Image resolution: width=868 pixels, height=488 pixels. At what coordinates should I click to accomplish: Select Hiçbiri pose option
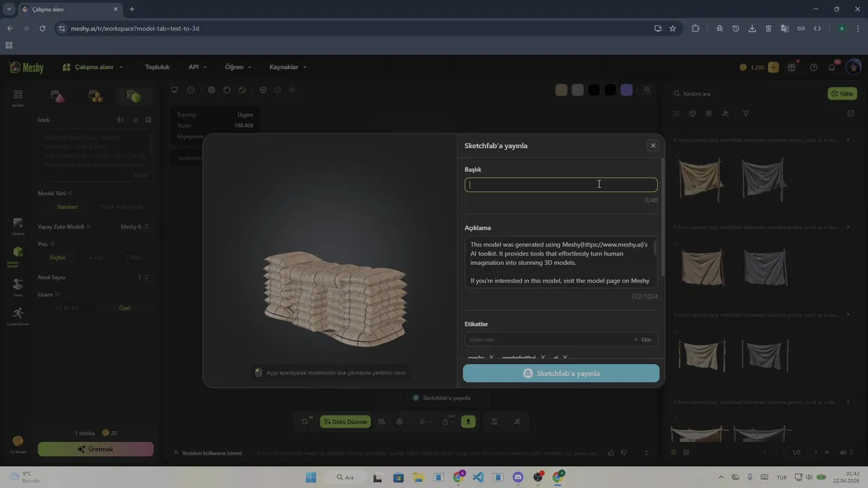point(58,258)
